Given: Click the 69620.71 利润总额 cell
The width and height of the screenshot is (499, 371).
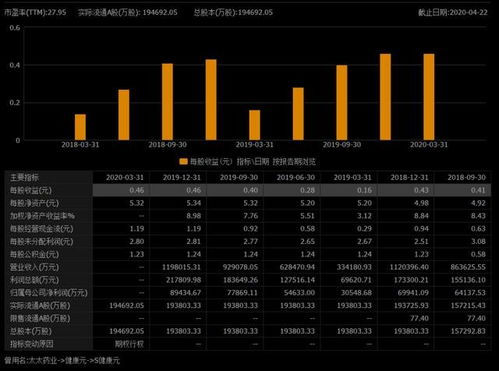Looking at the screenshot, I should click(x=356, y=280).
